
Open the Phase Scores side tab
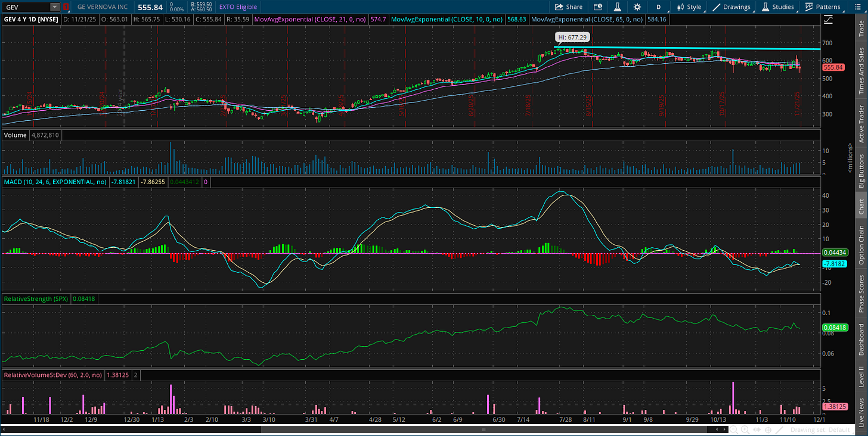point(861,292)
